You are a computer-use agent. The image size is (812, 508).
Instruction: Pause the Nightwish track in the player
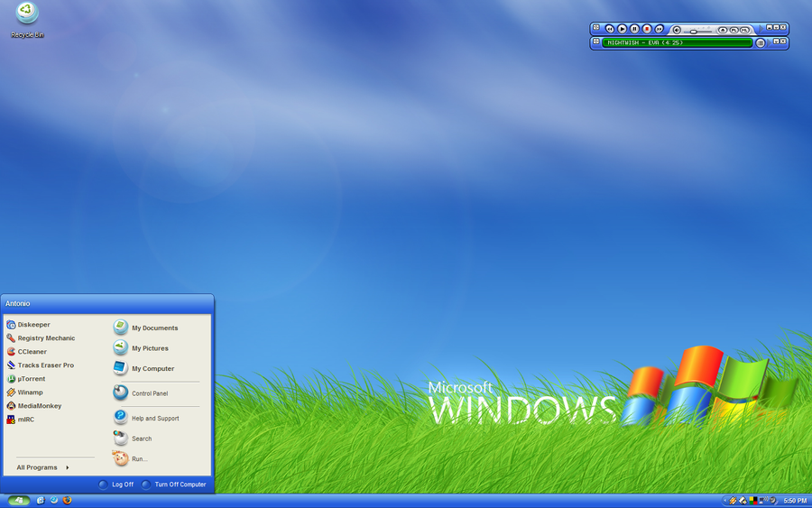pos(634,29)
